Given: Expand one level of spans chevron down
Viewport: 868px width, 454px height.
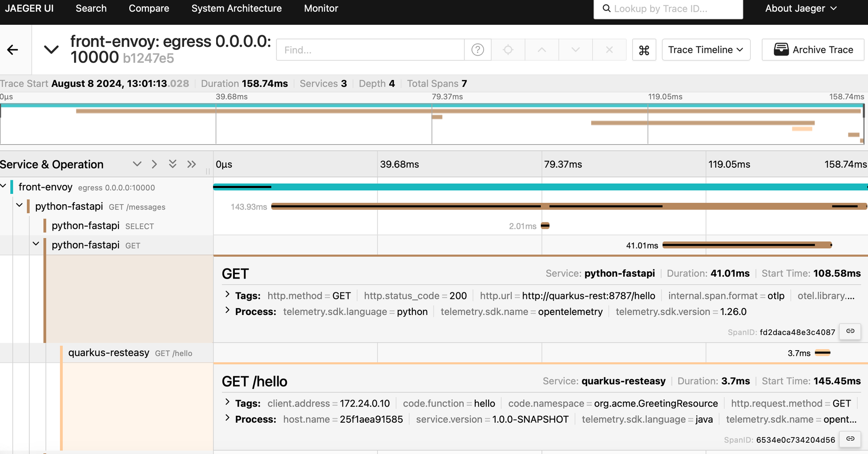Looking at the screenshot, I should [137, 164].
